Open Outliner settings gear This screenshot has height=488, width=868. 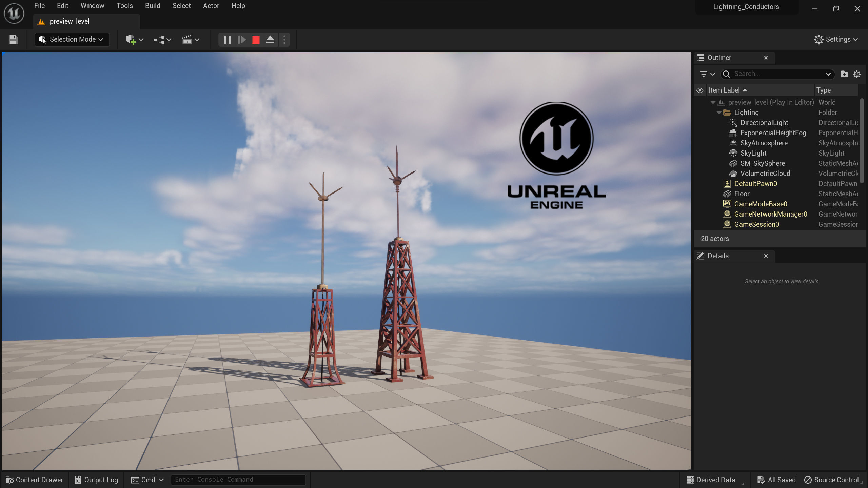click(x=857, y=74)
